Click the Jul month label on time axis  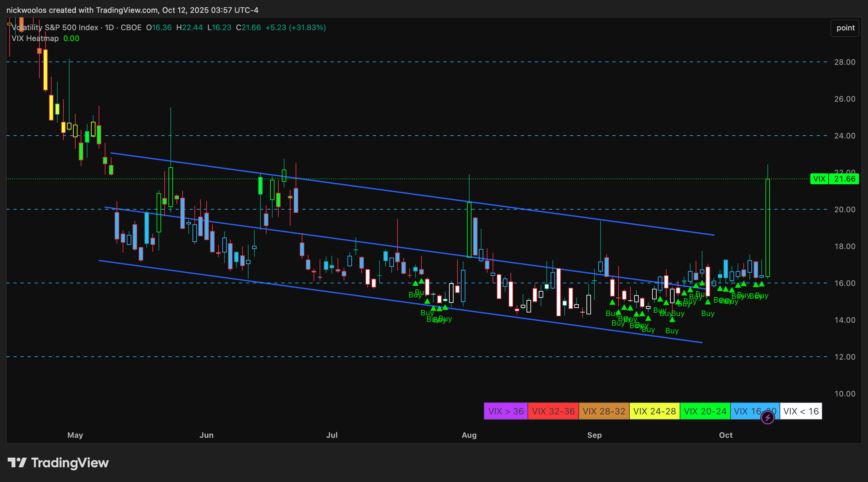coord(332,435)
